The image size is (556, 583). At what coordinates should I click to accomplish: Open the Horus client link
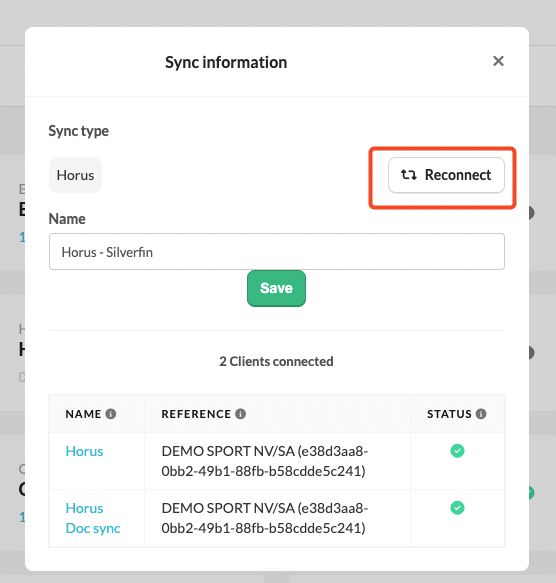[x=84, y=451]
